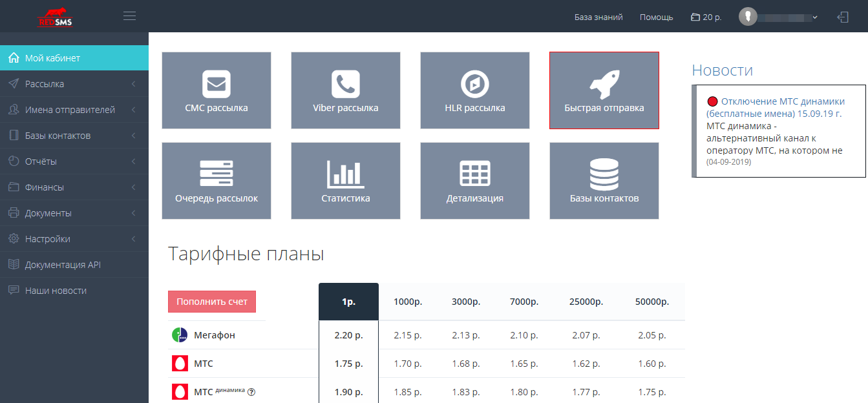The image size is (868, 403).
Task: Click the Наши новости chat icon
Action: coord(14,291)
